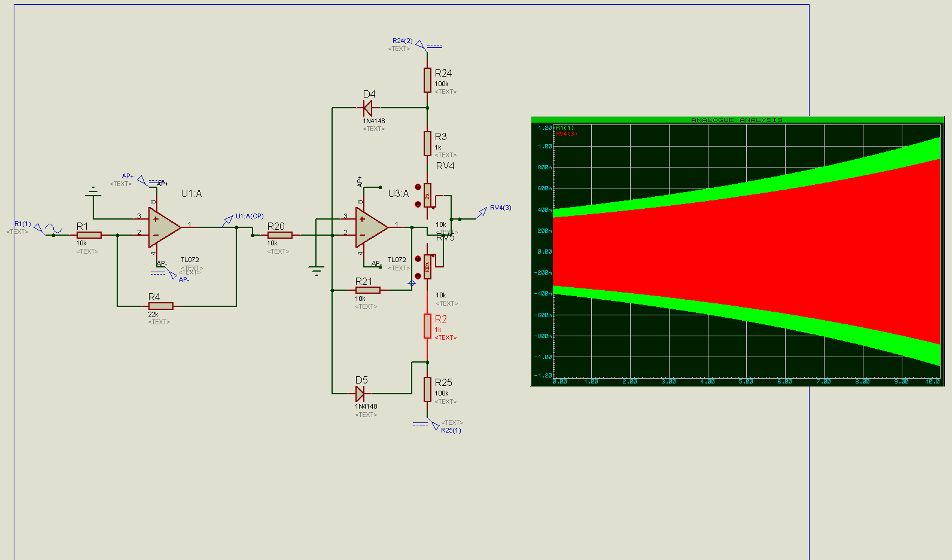Click the 'D4' reference label
Screen dimensions: 952x560
coord(369,95)
